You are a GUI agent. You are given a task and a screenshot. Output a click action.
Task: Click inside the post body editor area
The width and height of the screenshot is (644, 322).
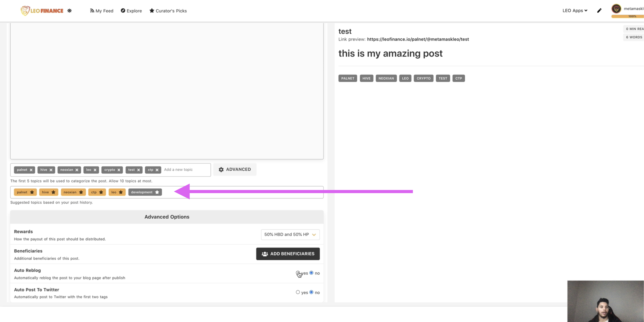click(167, 91)
